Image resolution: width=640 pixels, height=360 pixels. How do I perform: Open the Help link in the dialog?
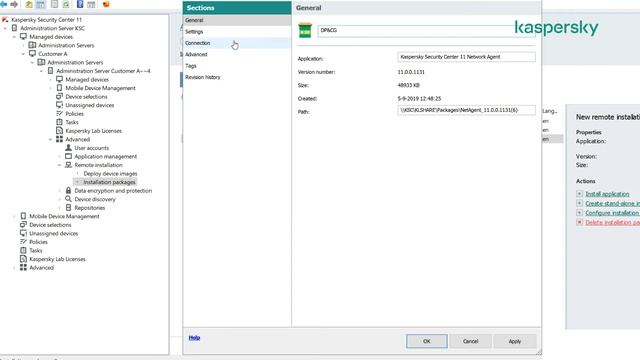coord(194,338)
